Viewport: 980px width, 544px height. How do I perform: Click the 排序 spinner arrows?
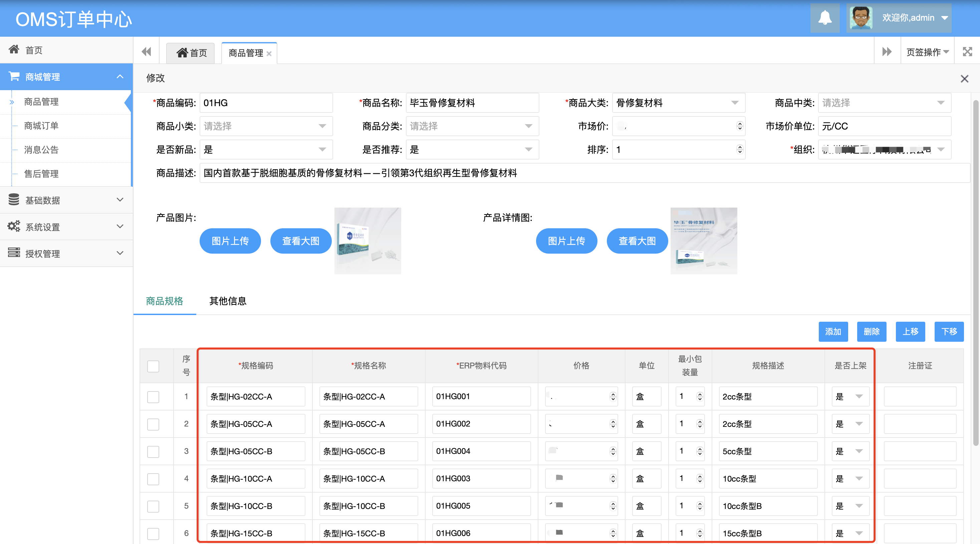(x=740, y=150)
